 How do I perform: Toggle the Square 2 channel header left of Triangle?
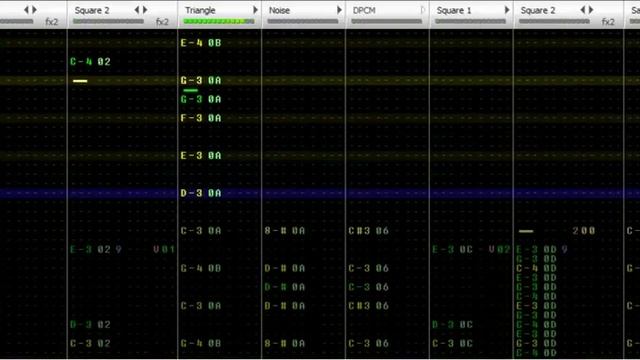(92, 10)
